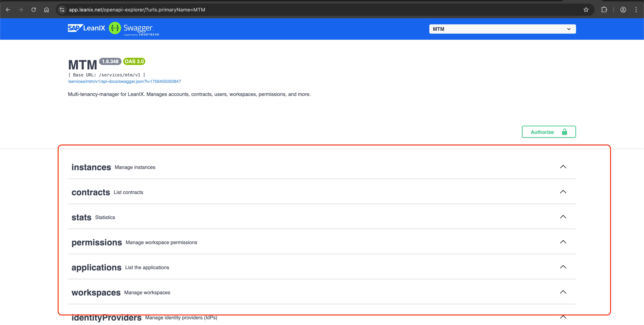Viewport: 644px width, 325px height.
Task: Open the browser three-dot menu
Action: coord(636,10)
